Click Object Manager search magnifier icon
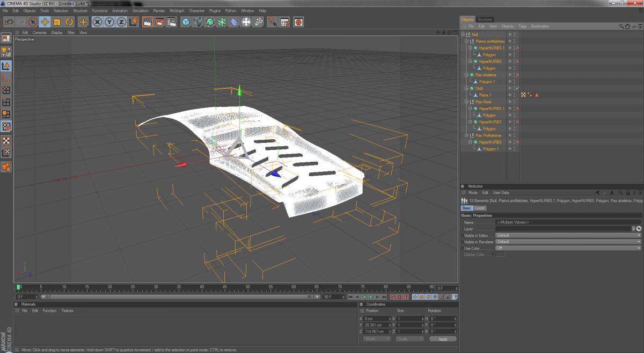Image resolution: width=644 pixels, height=353 pixels. (x=621, y=26)
